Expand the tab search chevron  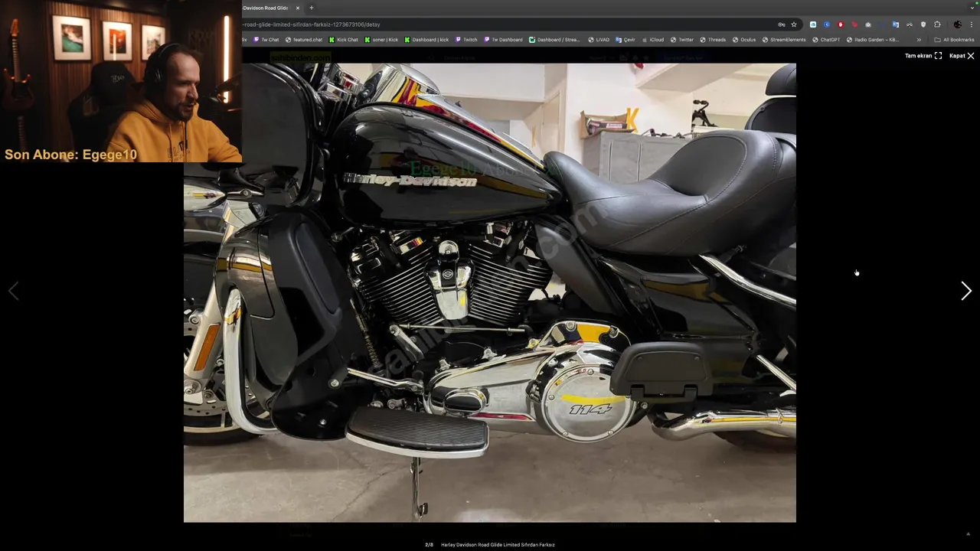pyautogui.click(x=972, y=8)
